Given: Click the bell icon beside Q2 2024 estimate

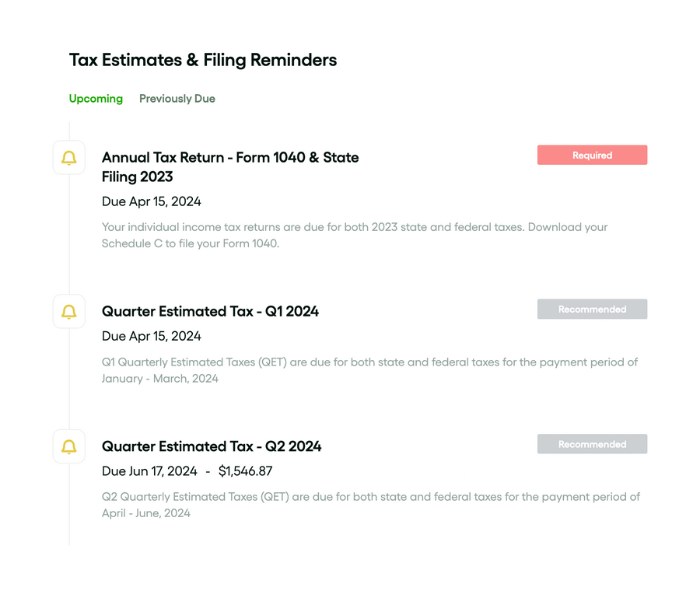Looking at the screenshot, I should click(69, 446).
